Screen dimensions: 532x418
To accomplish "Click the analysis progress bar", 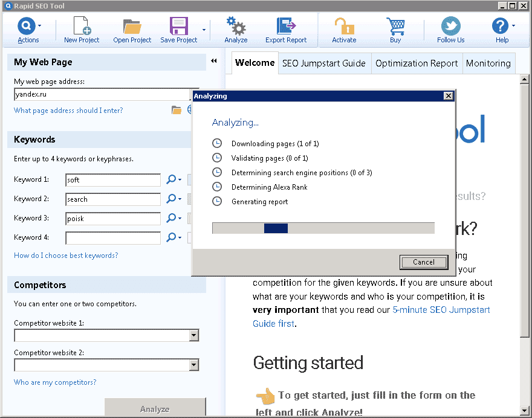I will tap(323, 228).
